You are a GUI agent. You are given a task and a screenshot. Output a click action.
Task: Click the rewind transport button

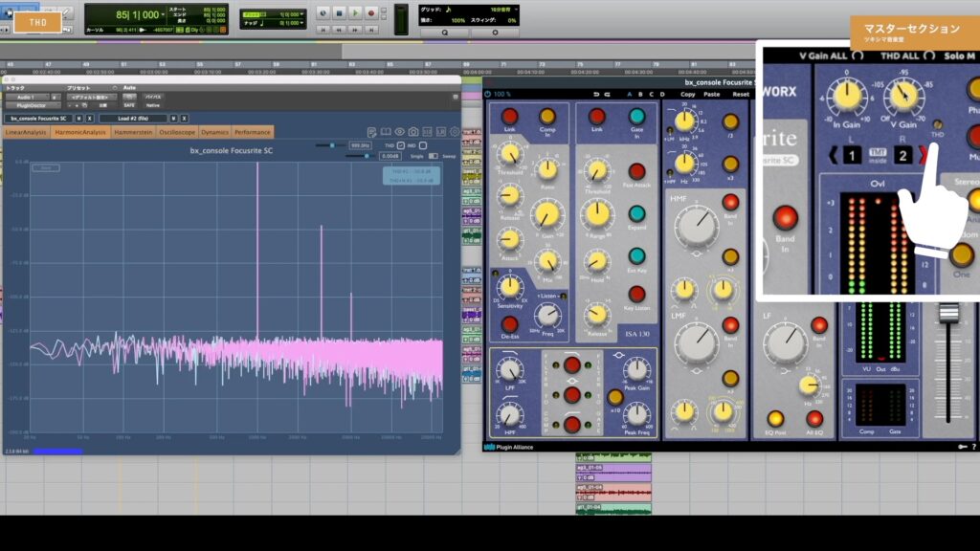[340, 30]
